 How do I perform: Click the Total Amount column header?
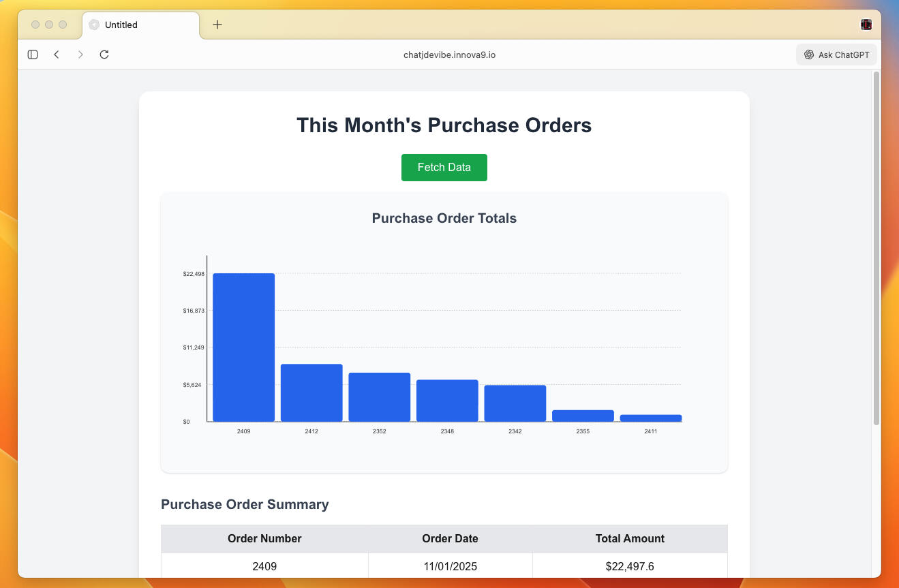(x=630, y=538)
